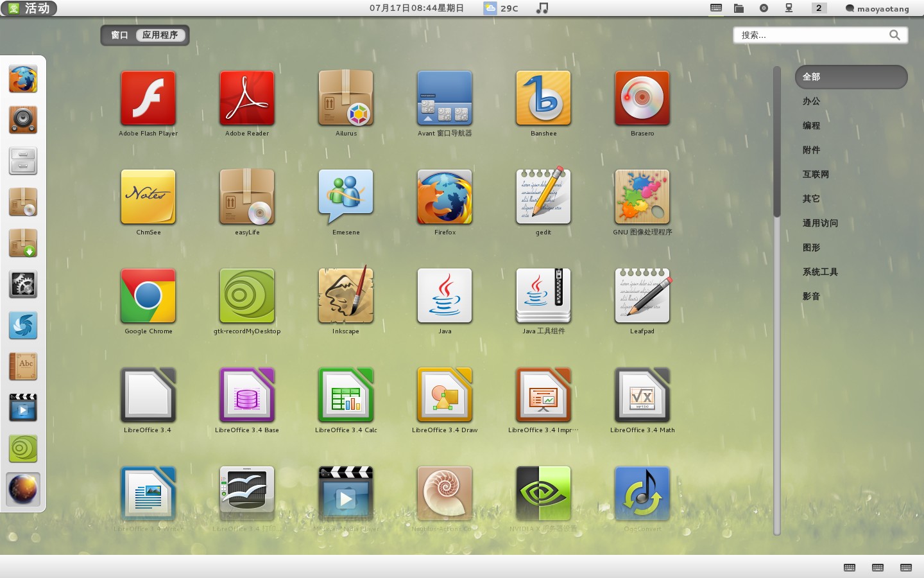Click the folder icon in top bar
The height and width of the screenshot is (578, 924).
[739, 8]
